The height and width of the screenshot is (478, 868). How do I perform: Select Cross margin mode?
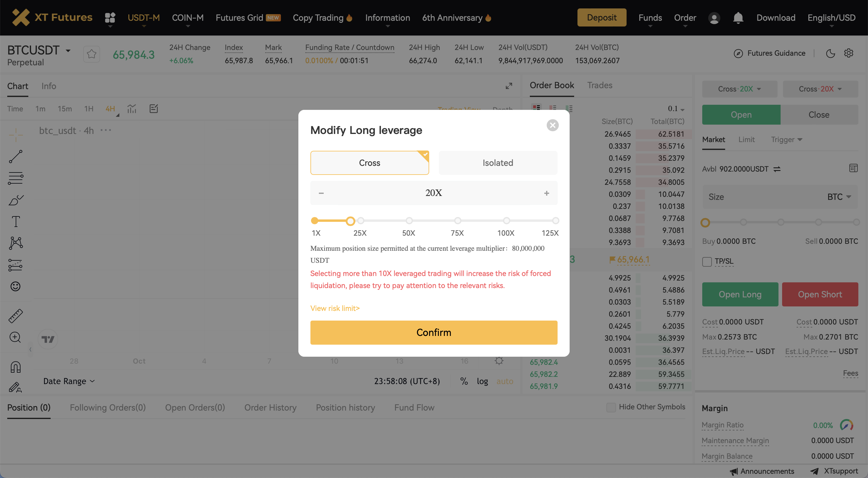point(369,163)
